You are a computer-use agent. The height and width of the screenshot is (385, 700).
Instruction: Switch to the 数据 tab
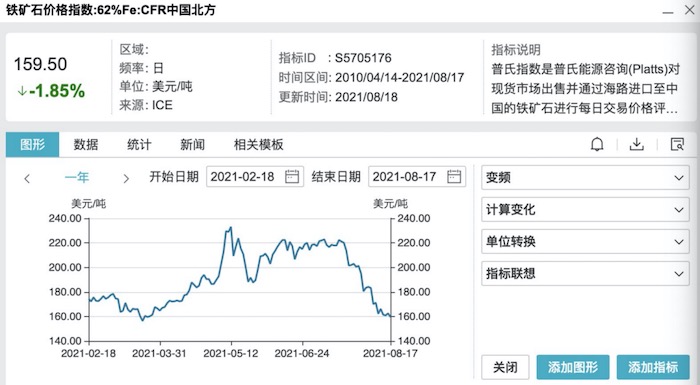[86, 144]
